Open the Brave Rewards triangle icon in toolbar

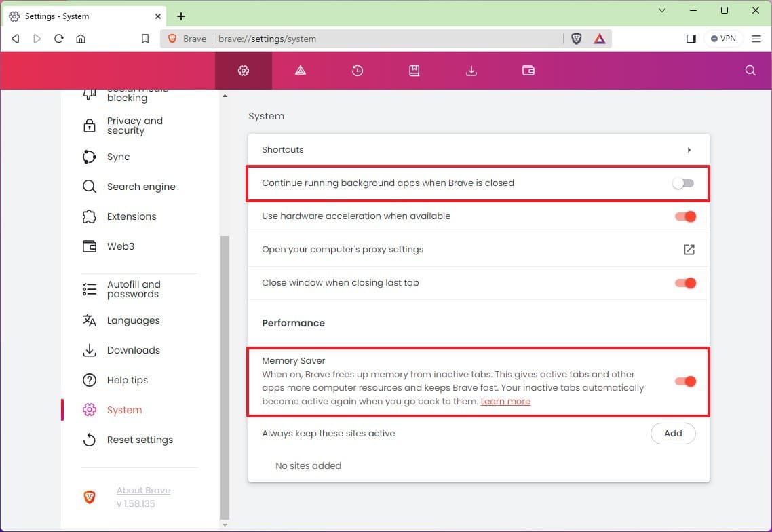pos(599,39)
